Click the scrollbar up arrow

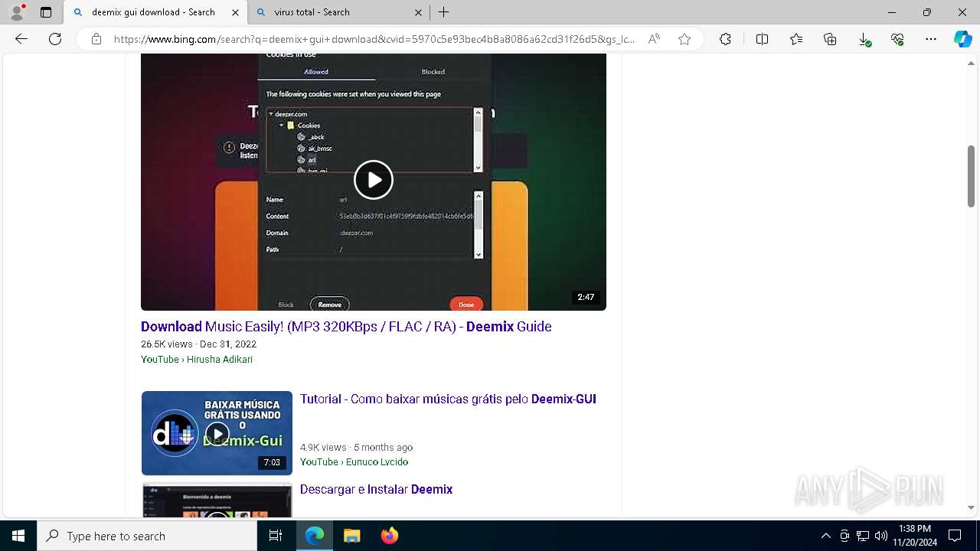pyautogui.click(x=972, y=64)
